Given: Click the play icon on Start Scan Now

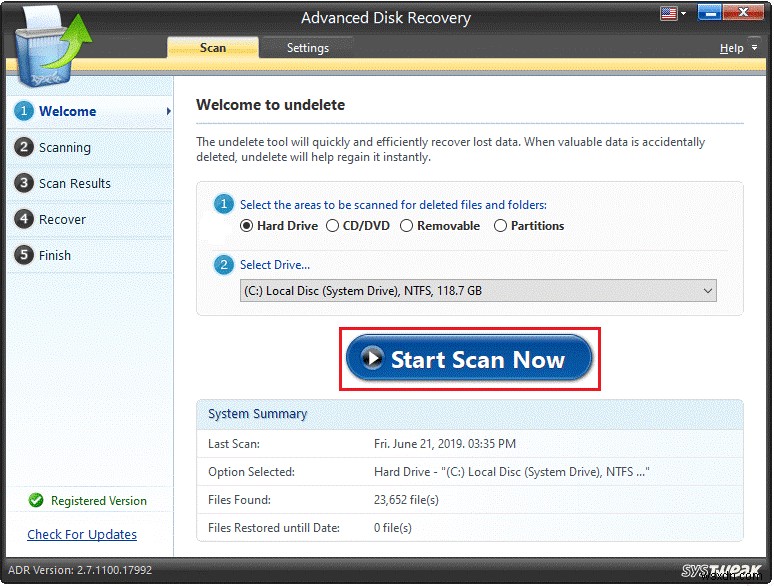Looking at the screenshot, I should 372,357.
